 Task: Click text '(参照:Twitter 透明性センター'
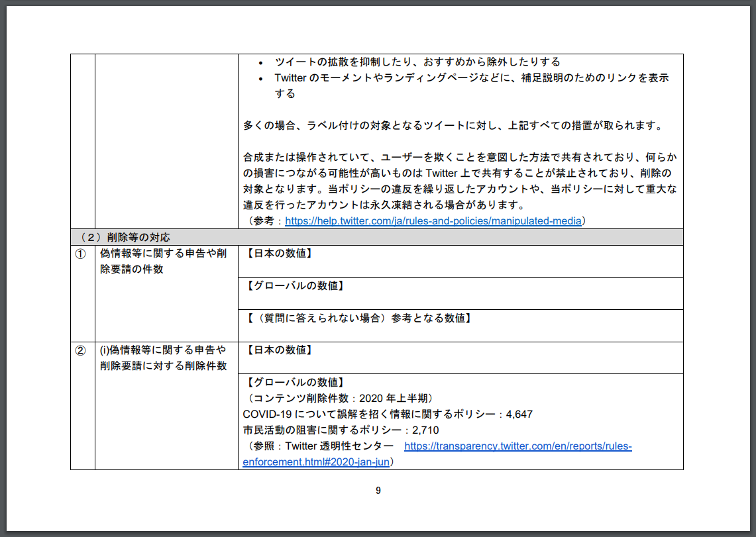[319, 446]
